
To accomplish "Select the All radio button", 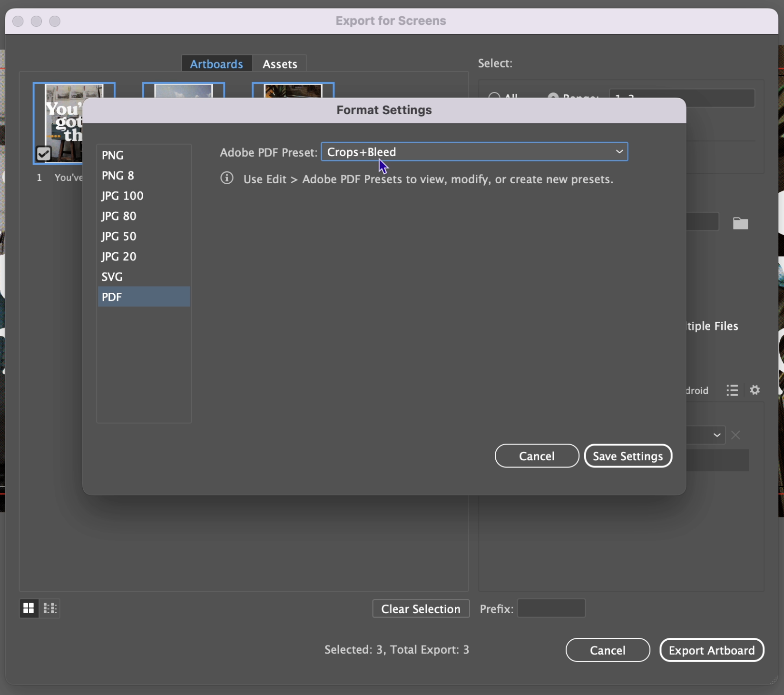I will click(494, 95).
